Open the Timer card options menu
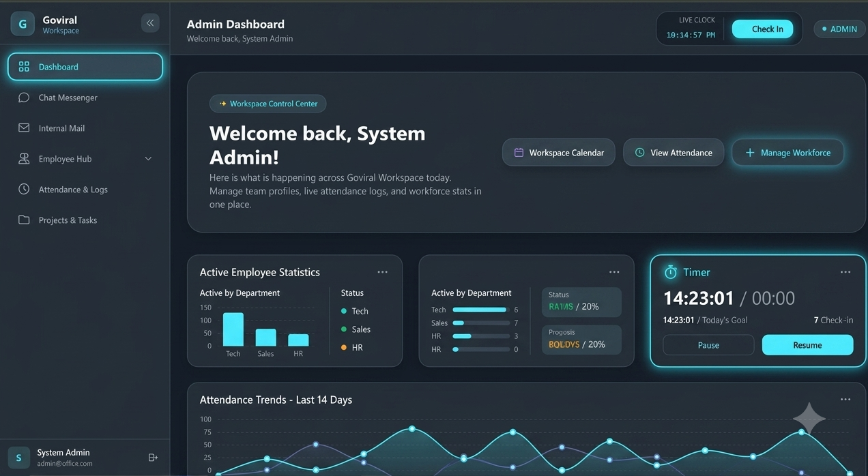The width and height of the screenshot is (868, 476). click(x=845, y=272)
